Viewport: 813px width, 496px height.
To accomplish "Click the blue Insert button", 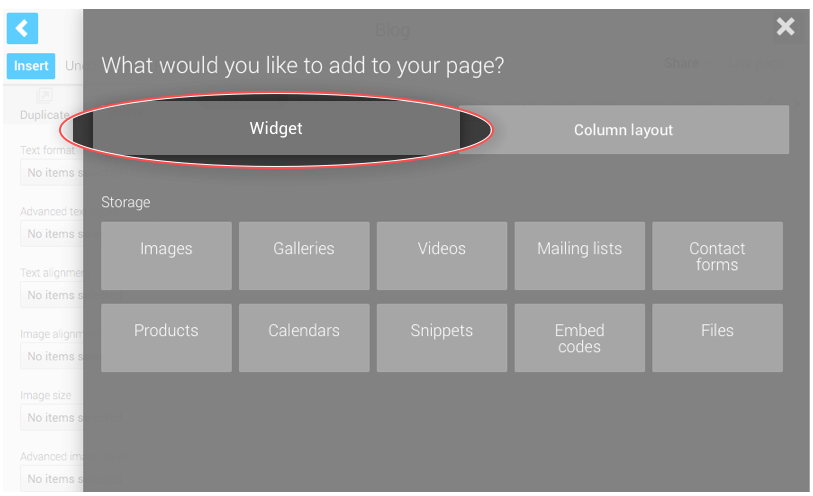I will pos(31,66).
